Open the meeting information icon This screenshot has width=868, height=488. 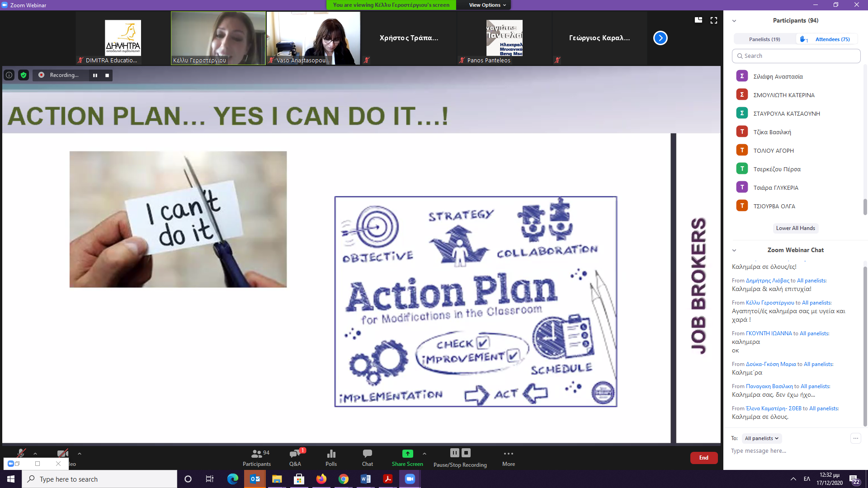9,75
